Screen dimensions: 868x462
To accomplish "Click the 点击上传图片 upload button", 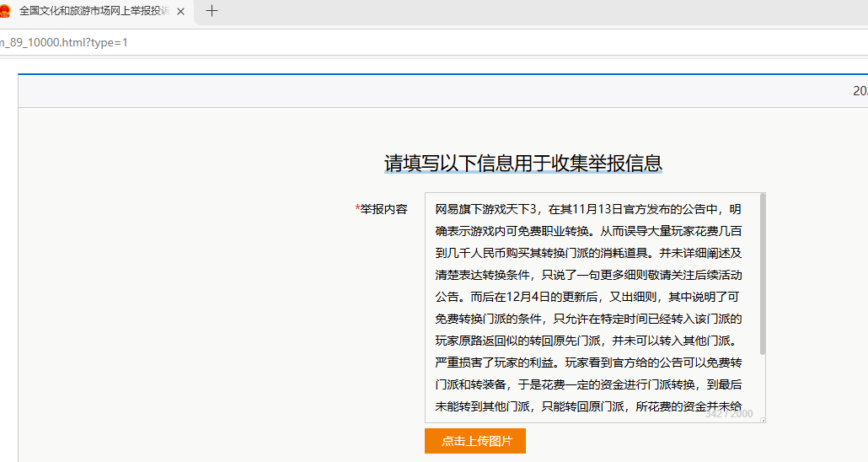I will click(475, 441).
